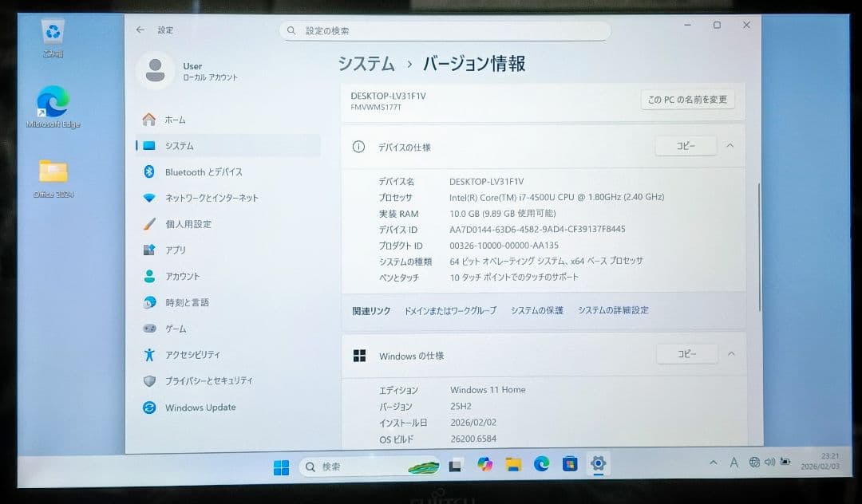Collapse the Windows の仕様 section
862x504 pixels.
tap(731, 353)
